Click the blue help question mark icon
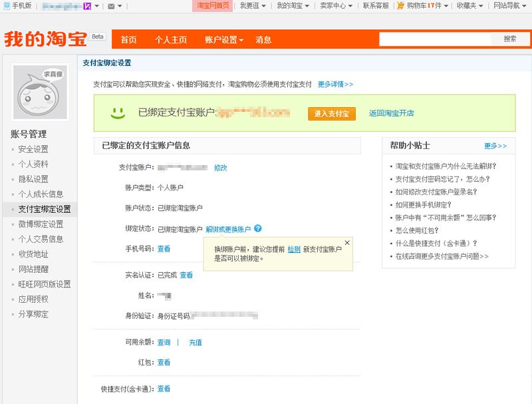532x404 pixels. [257, 228]
